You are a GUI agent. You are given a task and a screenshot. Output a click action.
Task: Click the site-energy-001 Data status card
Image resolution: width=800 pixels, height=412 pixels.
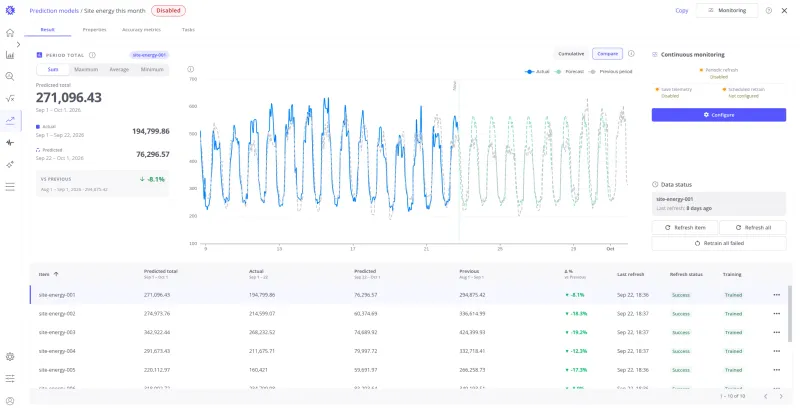718,204
